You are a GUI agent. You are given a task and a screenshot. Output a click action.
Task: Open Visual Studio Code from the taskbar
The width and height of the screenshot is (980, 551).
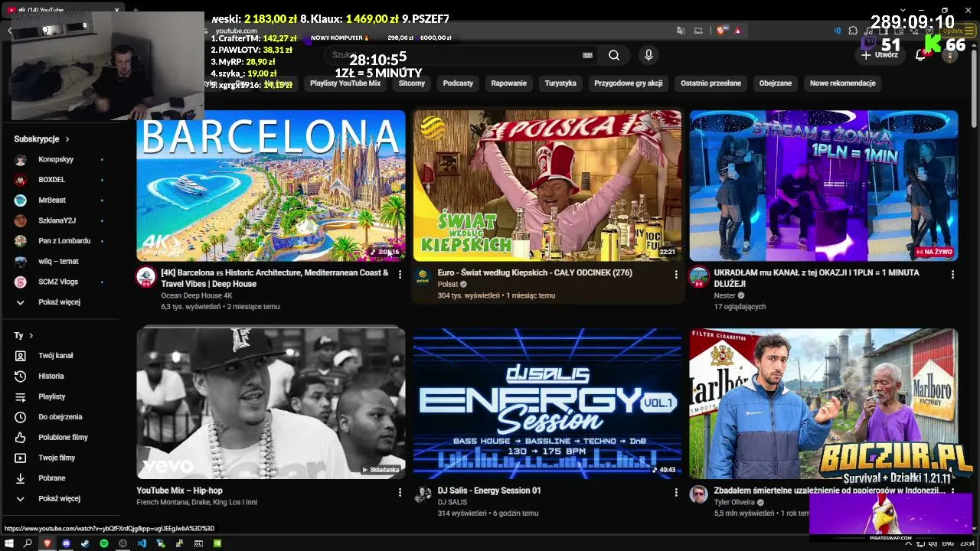[x=142, y=543]
